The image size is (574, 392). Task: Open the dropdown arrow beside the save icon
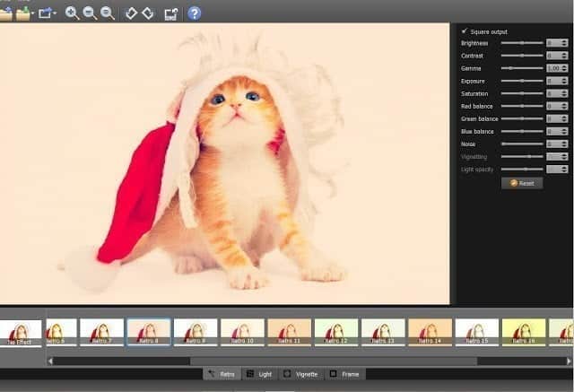pyautogui.click(x=33, y=14)
